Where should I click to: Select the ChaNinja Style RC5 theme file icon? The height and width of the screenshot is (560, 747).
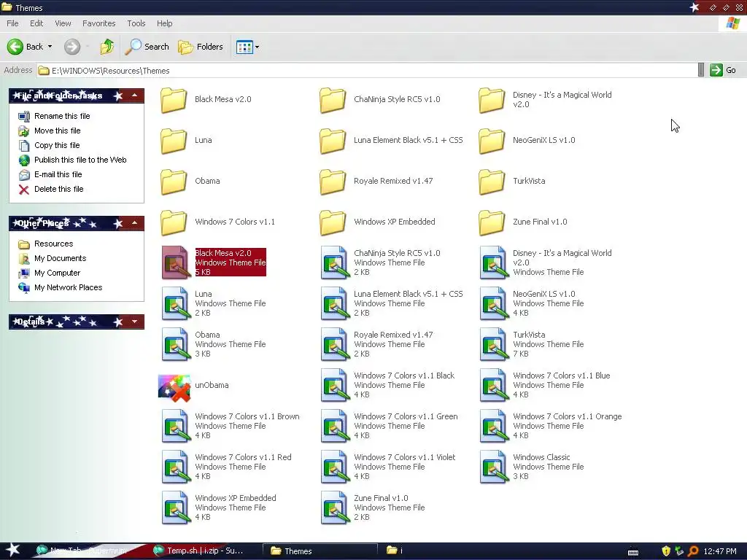[x=335, y=262]
